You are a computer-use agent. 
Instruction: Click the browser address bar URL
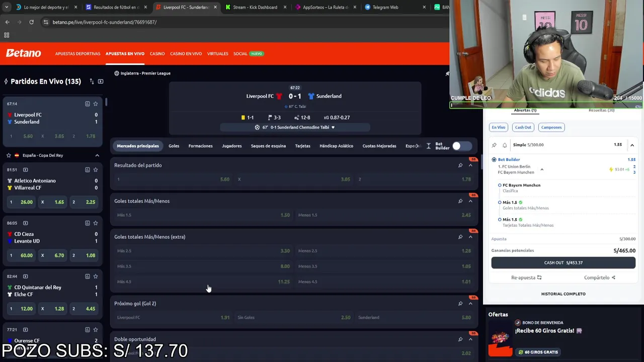[x=105, y=22]
